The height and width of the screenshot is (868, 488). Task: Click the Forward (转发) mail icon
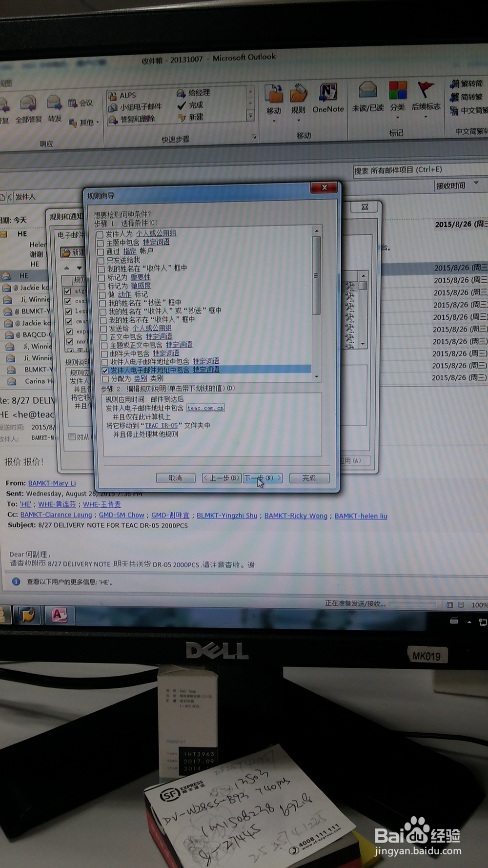pyautogui.click(x=54, y=103)
